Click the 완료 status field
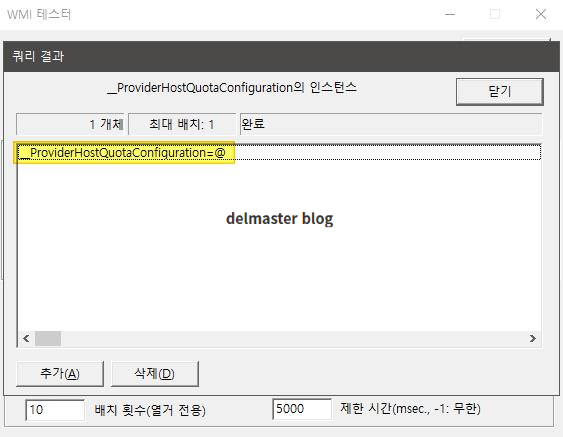The height and width of the screenshot is (437, 563). click(x=391, y=124)
